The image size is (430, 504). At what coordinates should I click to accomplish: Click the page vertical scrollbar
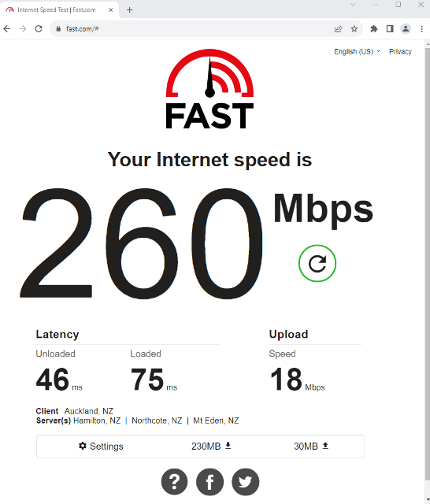427,272
